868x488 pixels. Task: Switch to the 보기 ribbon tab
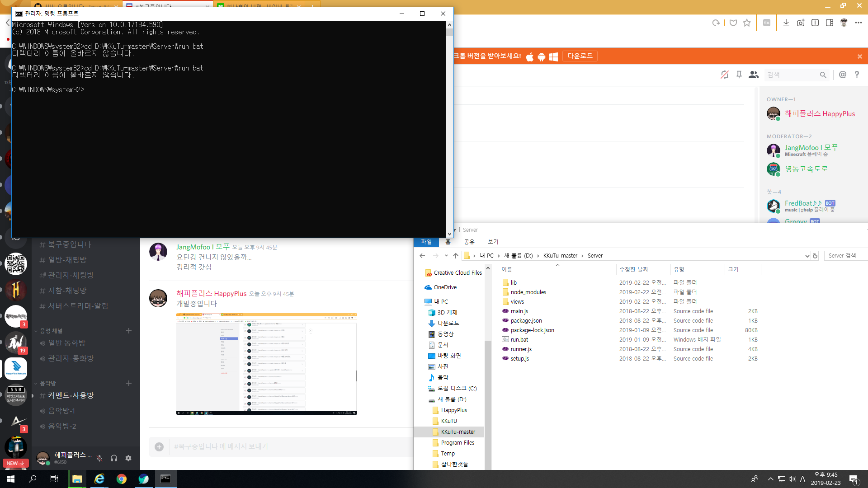[x=492, y=242]
